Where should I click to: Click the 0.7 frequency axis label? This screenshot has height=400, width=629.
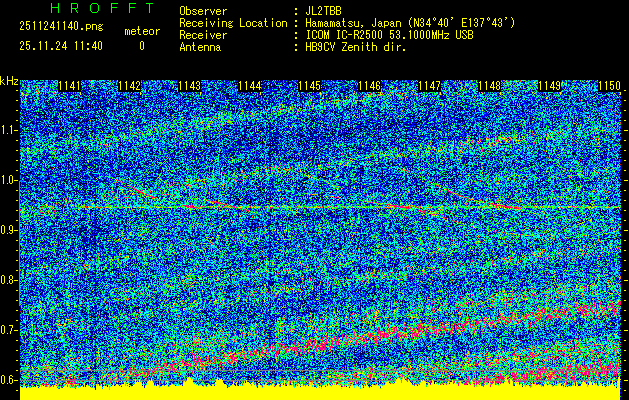tap(9, 330)
